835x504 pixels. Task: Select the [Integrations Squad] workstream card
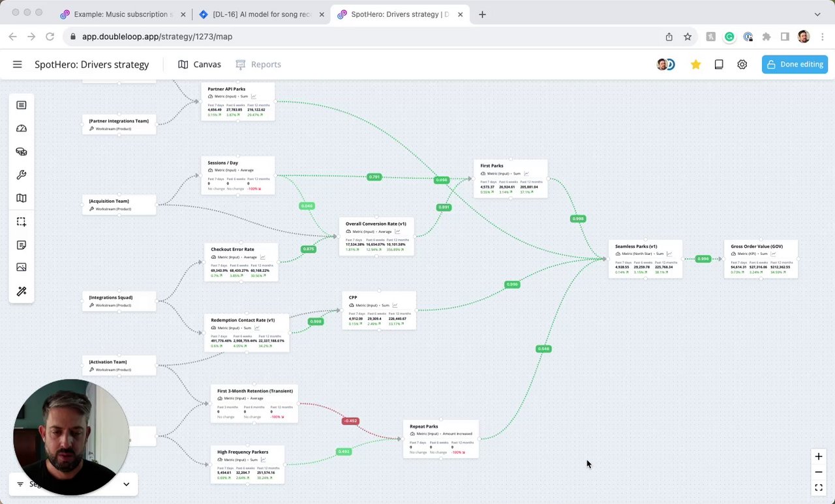coord(119,301)
